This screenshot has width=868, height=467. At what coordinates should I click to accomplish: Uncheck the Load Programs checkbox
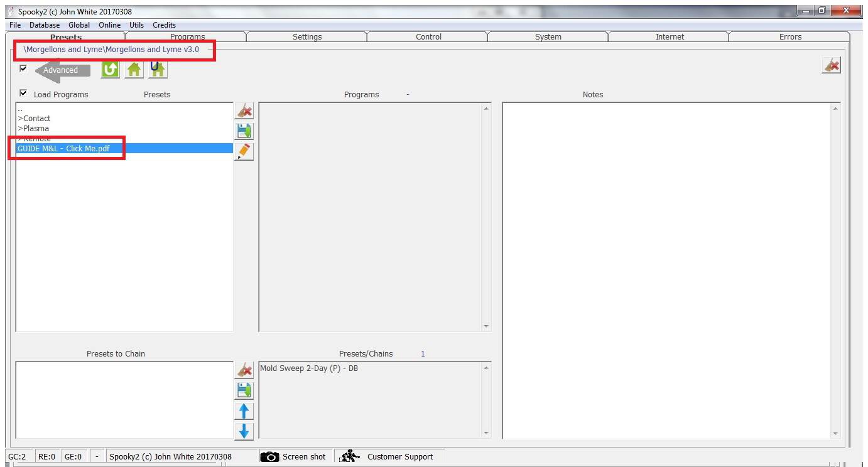coord(23,93)
